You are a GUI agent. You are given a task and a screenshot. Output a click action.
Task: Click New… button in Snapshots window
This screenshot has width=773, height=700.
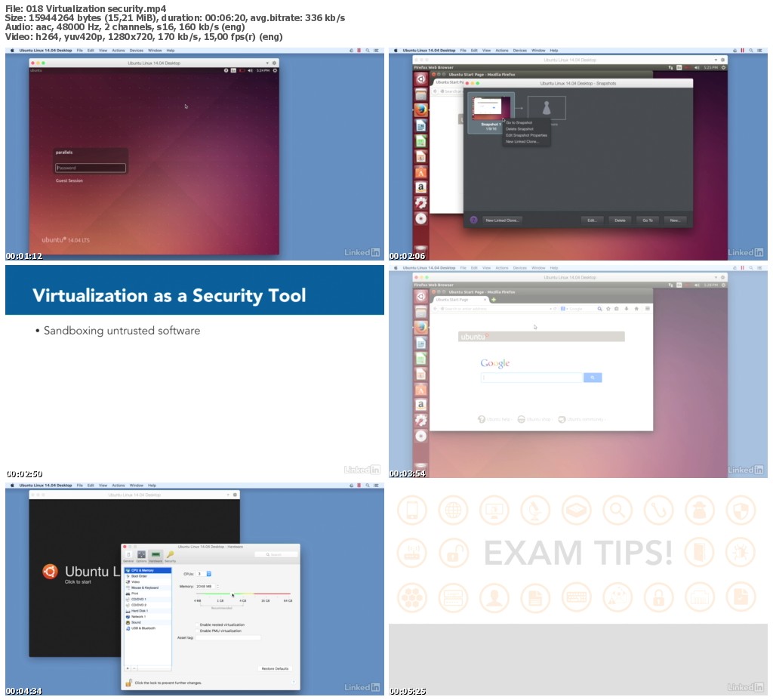pyautogui.click(x=674, y=220)
